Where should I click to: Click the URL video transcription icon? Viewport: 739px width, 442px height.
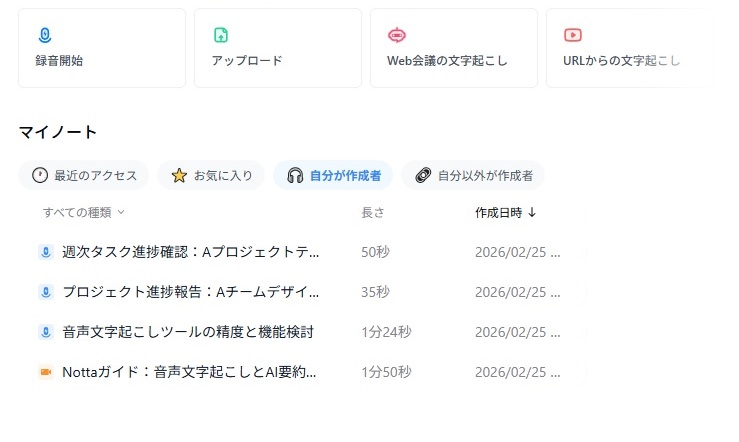coord(573,35)
